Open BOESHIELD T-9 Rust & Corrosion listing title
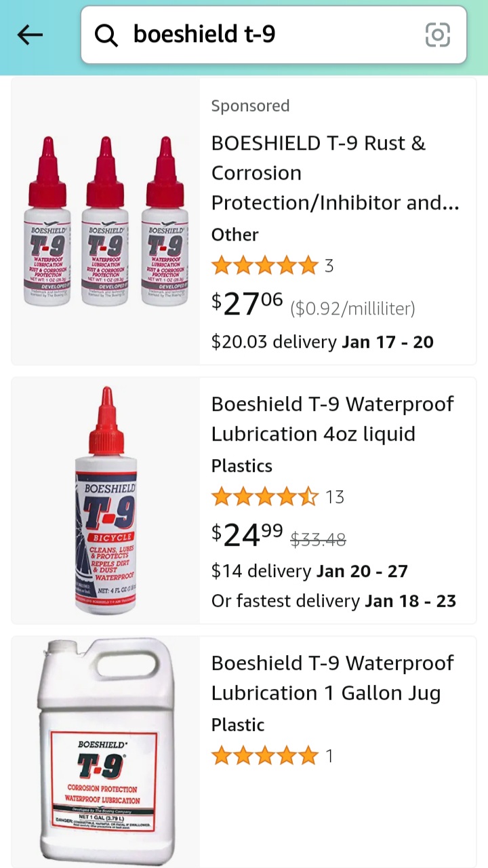488x868 pixels. pyautogui.click(x=335, y=173)
